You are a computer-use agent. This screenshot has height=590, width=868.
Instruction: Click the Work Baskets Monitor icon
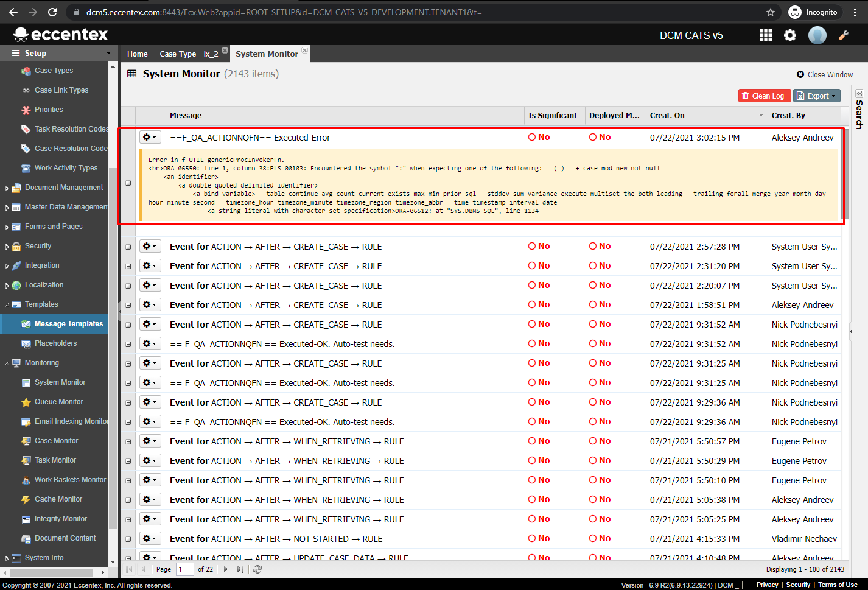coord(26,480)
